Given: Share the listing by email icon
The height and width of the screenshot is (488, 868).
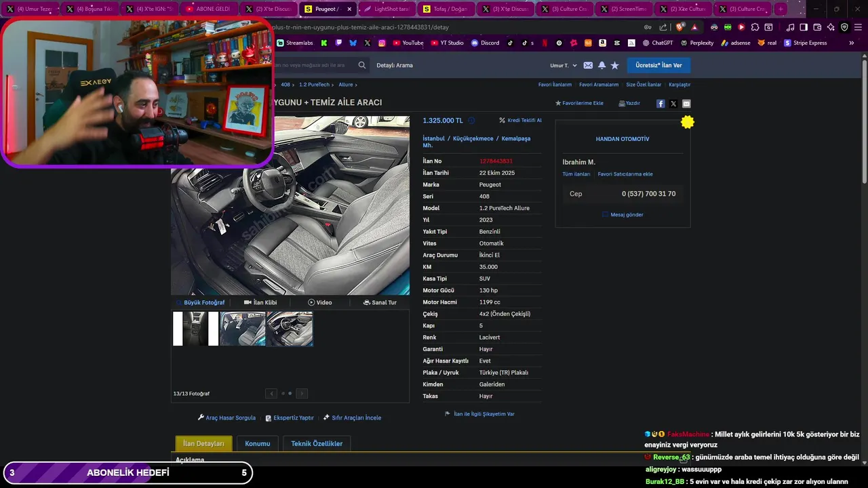Looking at the screenshot, I should (686, 104).
